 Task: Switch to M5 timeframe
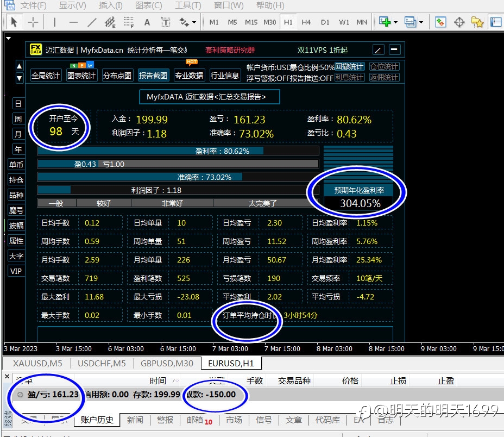(x=232, y=22)
